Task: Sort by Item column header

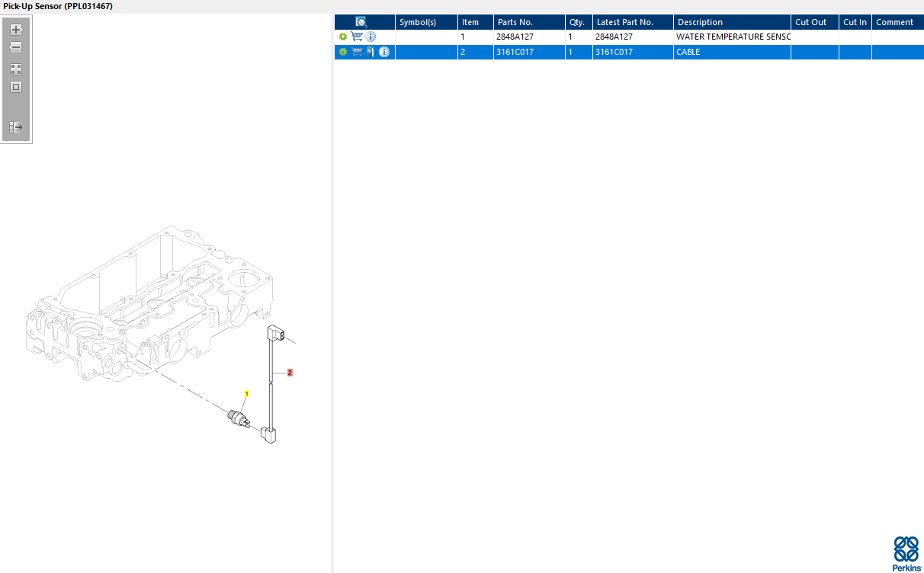Action: (476, 22)
